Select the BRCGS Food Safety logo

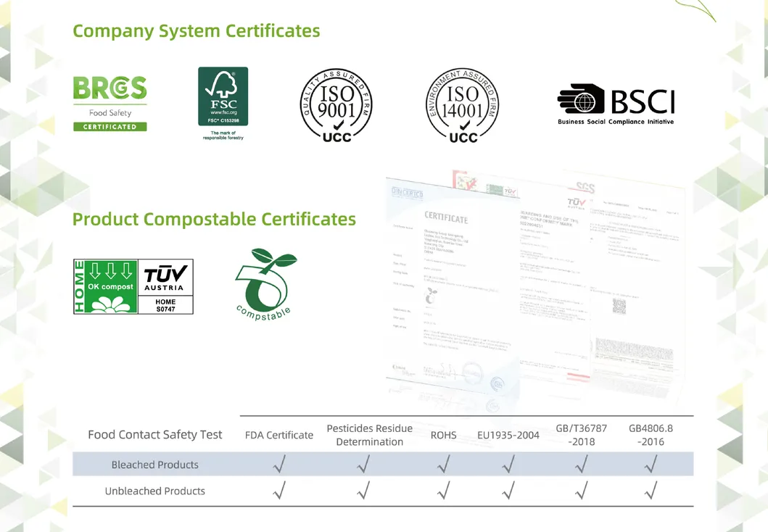point(110,101)
